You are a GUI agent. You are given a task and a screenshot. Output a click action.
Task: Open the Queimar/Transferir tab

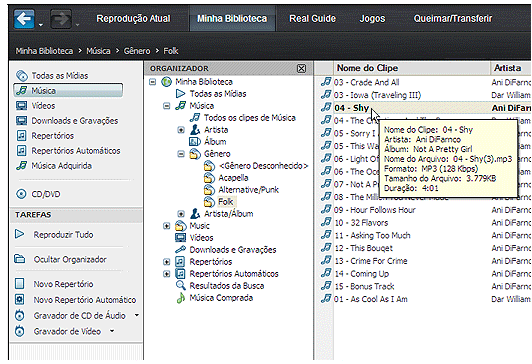453,19
